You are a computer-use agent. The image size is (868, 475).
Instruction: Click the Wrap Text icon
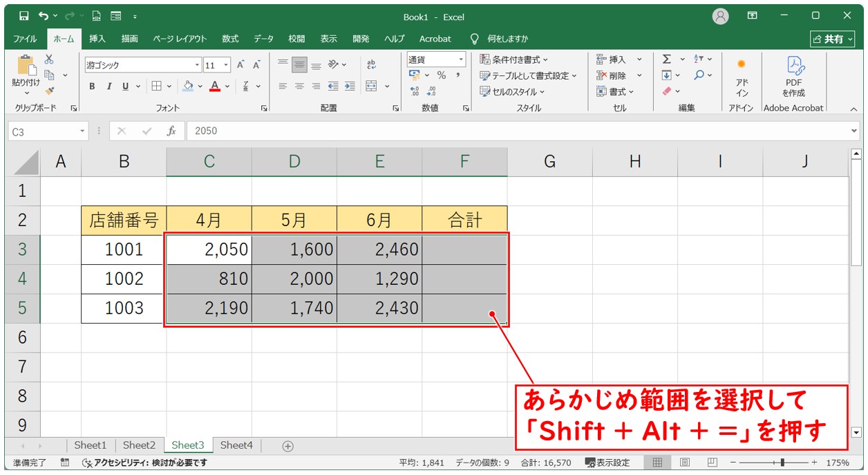(x=372, y=64)
